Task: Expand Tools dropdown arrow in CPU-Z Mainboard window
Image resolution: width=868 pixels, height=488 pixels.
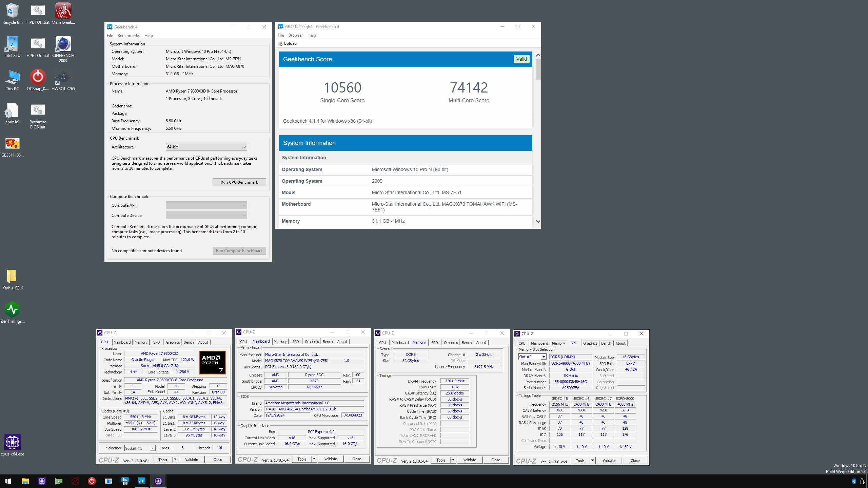Action: pyautogui.click(x=314, y=459)
